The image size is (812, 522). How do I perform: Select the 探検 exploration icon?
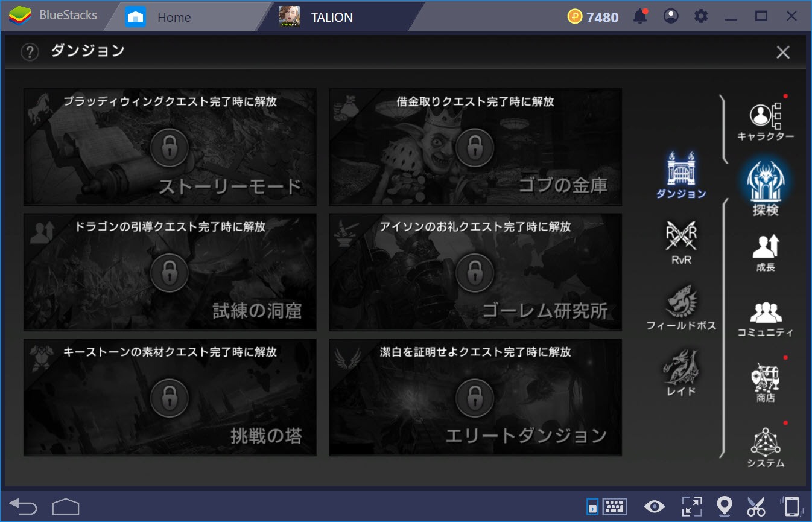(x=766, y=188)
